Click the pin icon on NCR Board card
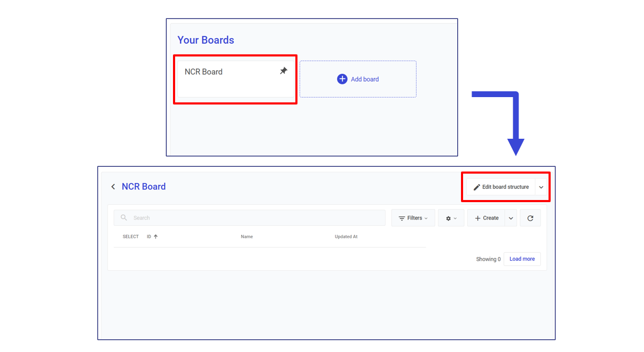This screenshot has width=644, height=352. pos(283,71)
